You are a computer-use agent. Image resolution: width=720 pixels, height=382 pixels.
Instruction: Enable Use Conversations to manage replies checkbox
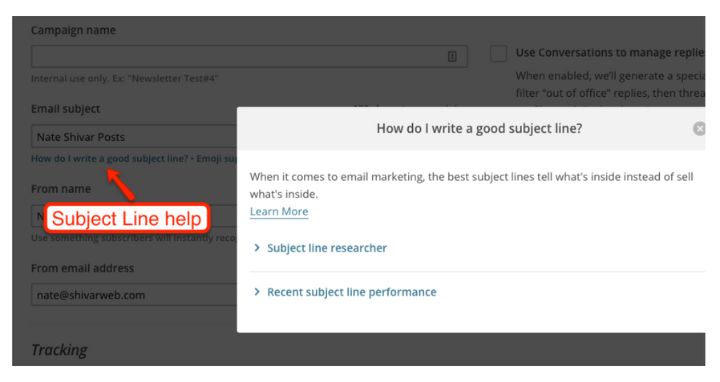[498, 53]
